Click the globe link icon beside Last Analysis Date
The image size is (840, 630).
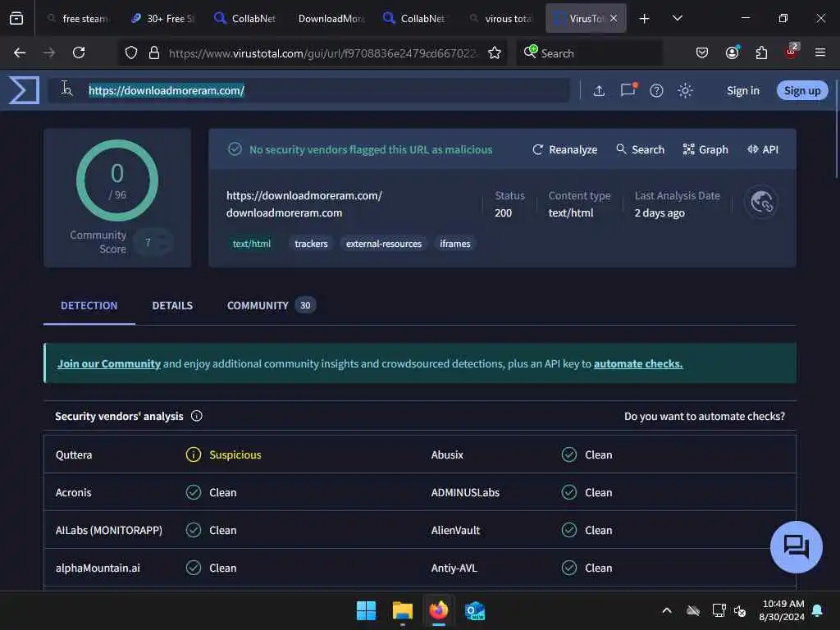[x=761, y=202]
